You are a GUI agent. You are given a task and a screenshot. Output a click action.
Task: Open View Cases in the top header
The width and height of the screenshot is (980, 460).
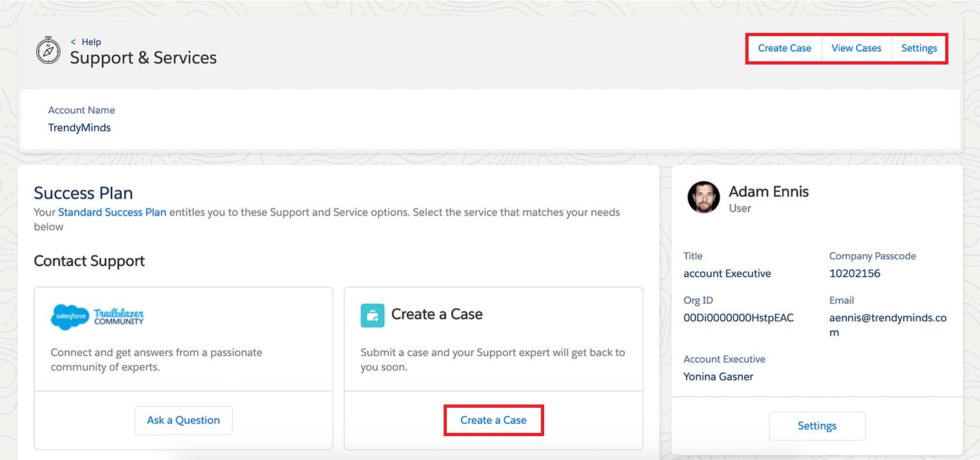(856, 48)
